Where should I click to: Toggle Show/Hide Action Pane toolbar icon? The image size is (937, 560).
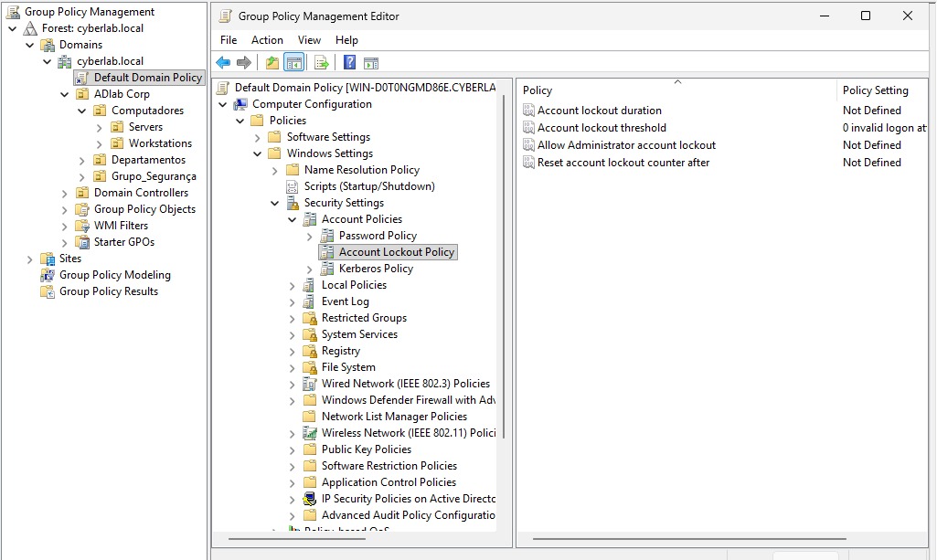(x=371, y=63)
